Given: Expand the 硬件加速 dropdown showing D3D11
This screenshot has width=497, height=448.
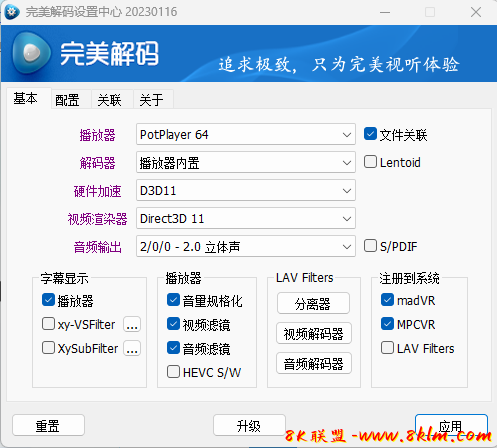Looking at the screenshot, I should pos(246,190).
